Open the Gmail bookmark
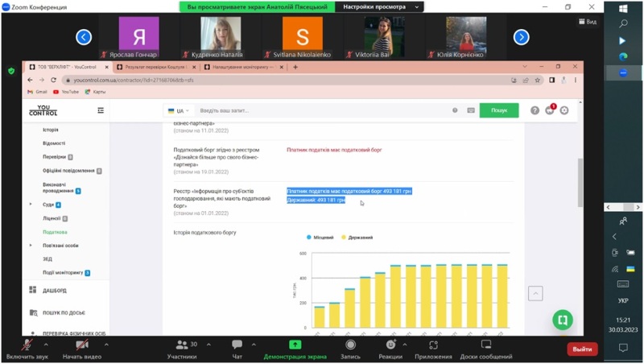This screenshot has height=364, width=644. tap(37, 92)
